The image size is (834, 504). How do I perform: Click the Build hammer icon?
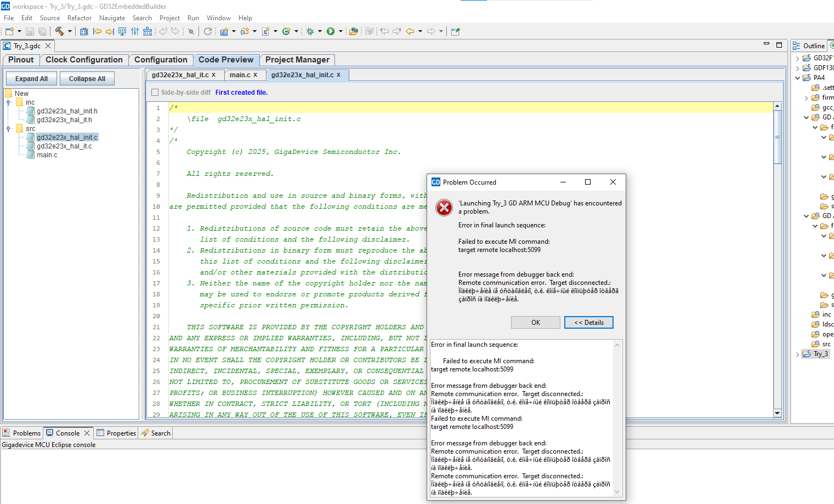point(59,31)
